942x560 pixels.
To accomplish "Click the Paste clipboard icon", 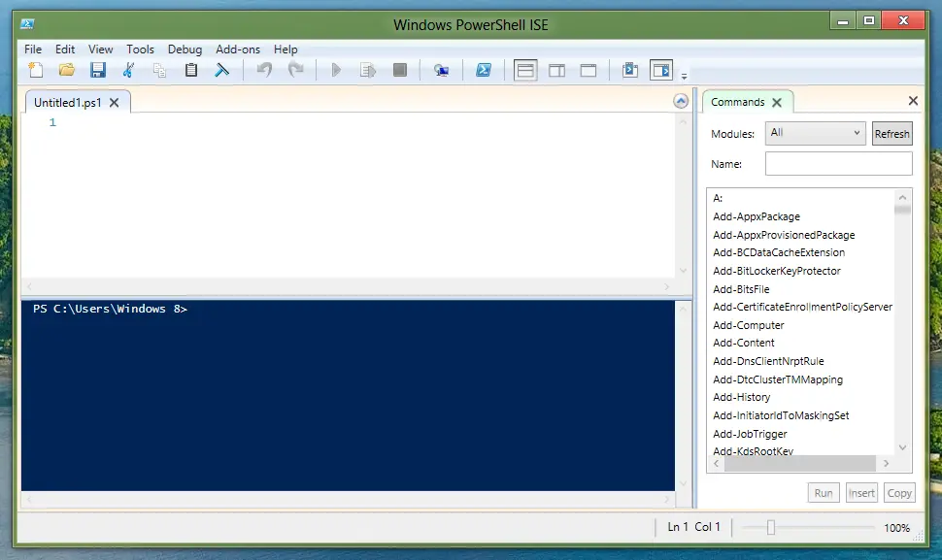I will (191, 70).
